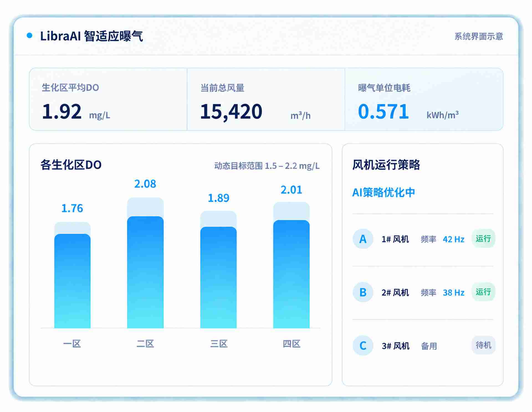The height and width of the screenshot is (412, 532).
Task: Click the m³/h unit label
Action: [x=300, y=115]
